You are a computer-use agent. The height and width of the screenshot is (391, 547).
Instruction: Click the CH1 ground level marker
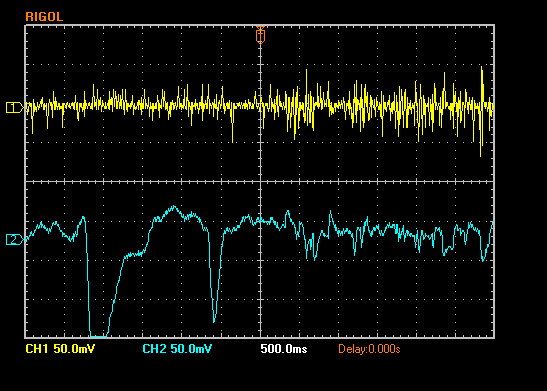15,107
